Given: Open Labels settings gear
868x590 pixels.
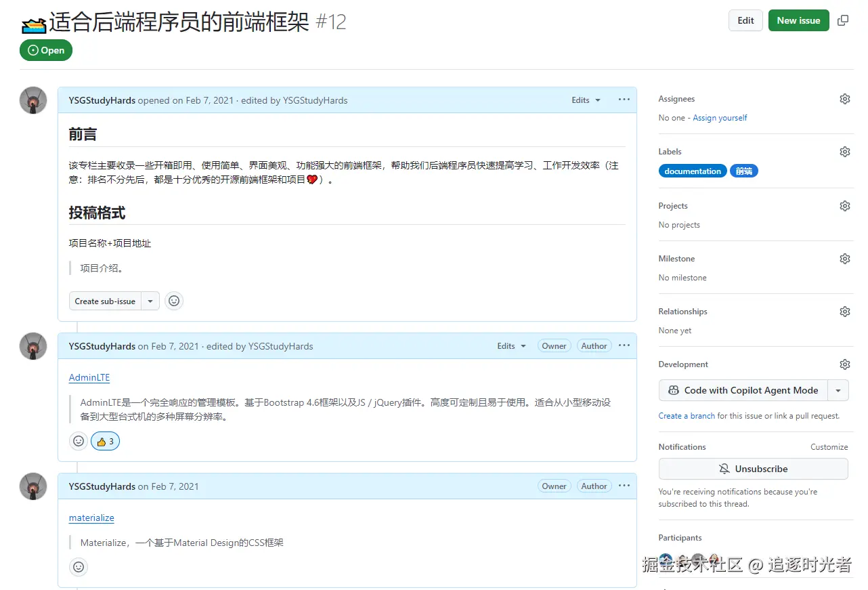Looking at the screenshot, I should pyautogui.click(x=845, y=152).
